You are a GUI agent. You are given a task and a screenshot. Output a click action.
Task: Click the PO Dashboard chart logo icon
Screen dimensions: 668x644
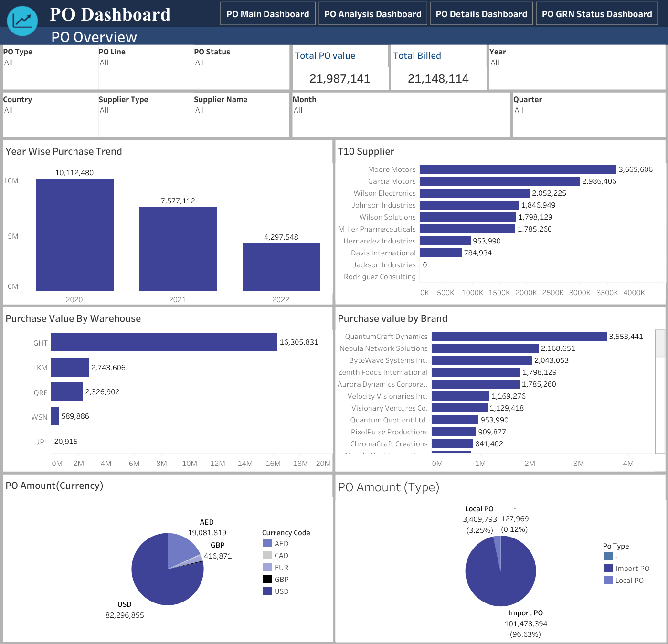point(22,21)
